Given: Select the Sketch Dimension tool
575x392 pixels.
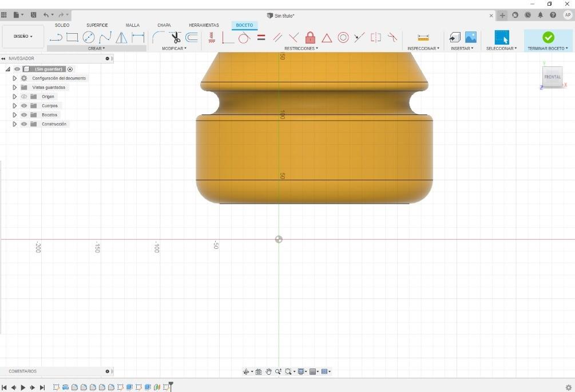Looking at the screenshot, I should [138, 37].
